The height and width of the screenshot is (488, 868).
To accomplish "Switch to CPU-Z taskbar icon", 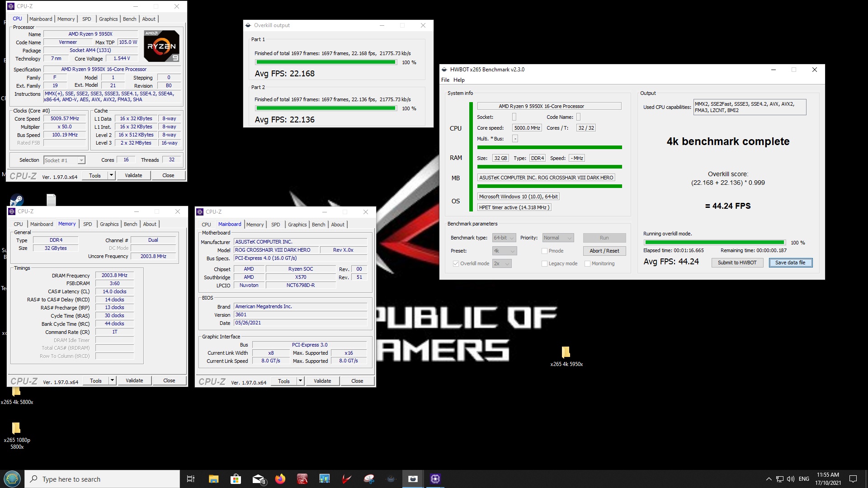I will coord(435,479).
